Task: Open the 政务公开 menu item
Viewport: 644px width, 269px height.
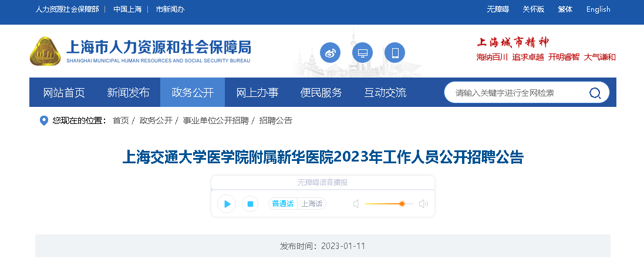Action: coord(193,92)
